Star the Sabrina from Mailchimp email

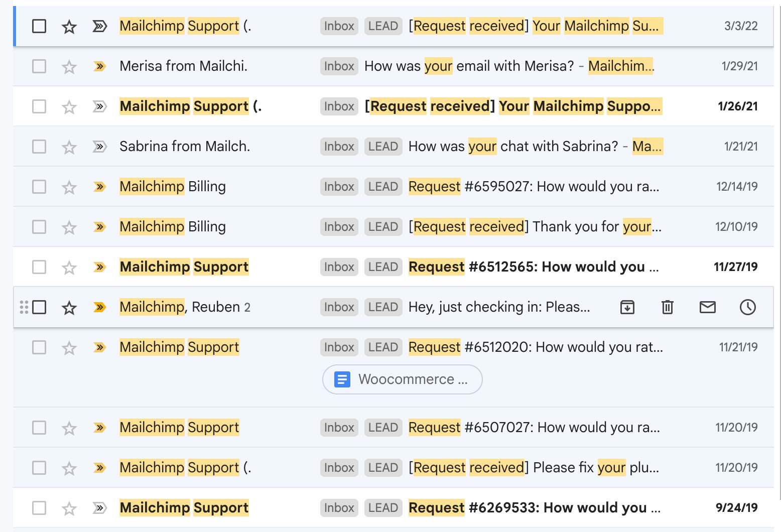[69, 147]
